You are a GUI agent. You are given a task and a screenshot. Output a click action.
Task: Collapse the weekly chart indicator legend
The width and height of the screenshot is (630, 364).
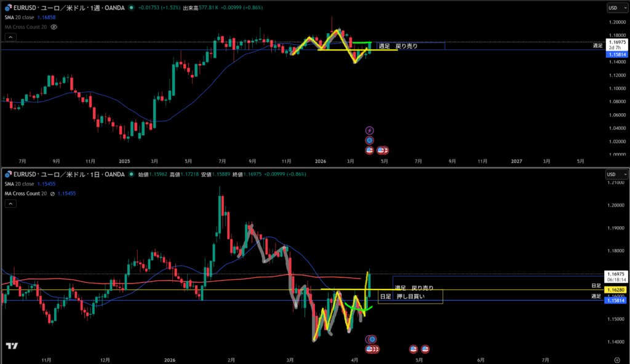tap(10, 37)
